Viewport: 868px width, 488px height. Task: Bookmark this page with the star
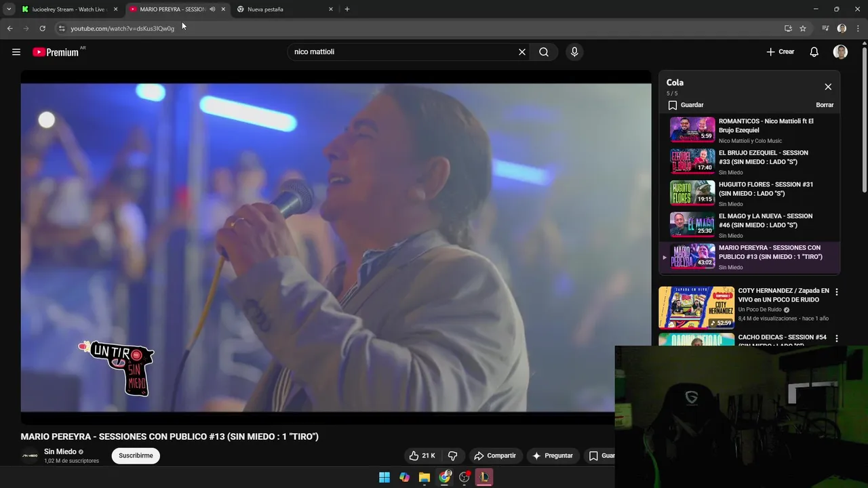pos(803,28)
